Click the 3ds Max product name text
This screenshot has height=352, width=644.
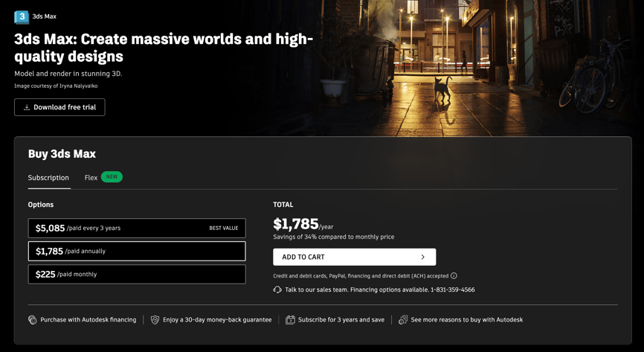(x=45, y=17)
